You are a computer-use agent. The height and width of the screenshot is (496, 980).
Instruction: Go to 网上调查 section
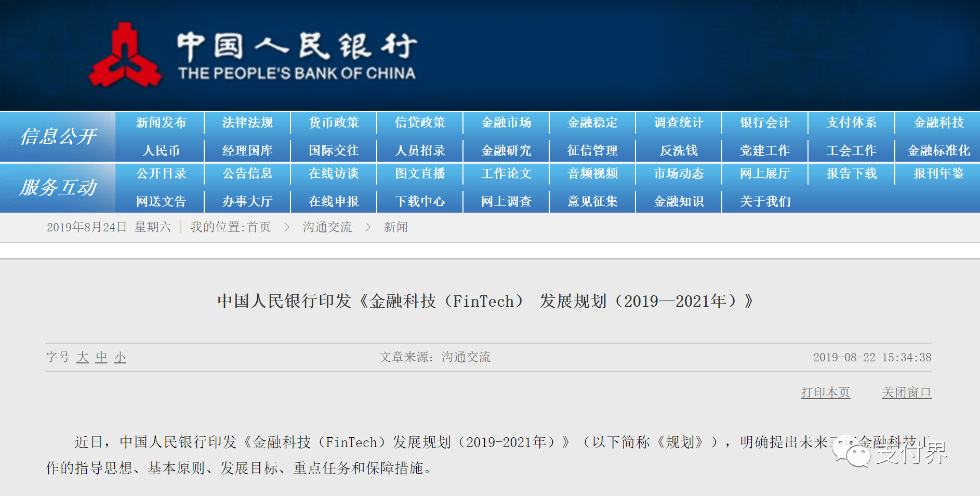coord(506,202)
